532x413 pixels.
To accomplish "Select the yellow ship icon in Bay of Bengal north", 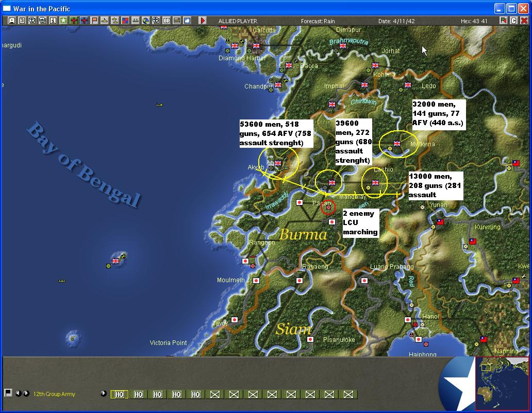I will click(x=159, y=105).
